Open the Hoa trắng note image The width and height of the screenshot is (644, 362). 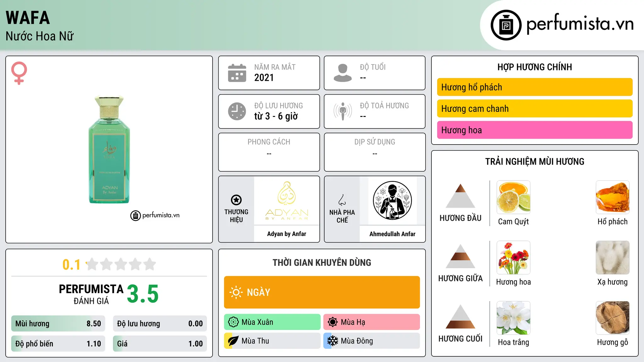click(x=514, y=318)
